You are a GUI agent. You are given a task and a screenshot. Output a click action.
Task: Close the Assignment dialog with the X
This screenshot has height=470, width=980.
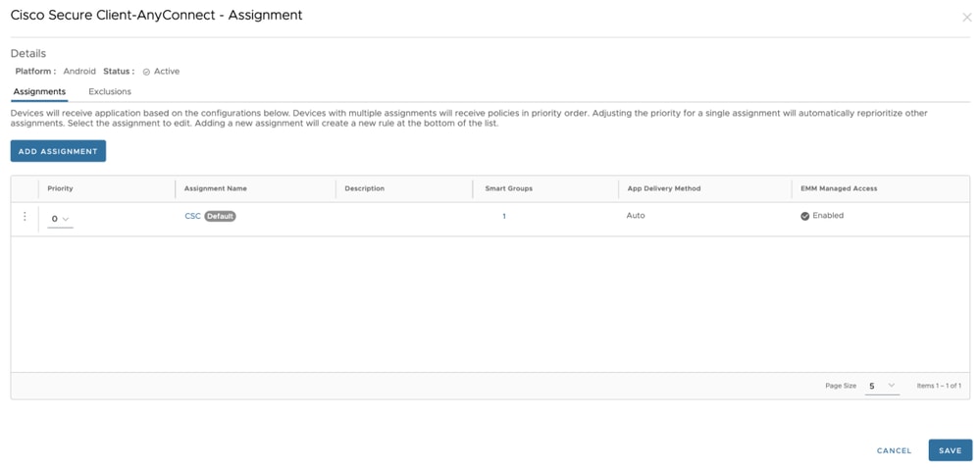[x=966, y=18]
